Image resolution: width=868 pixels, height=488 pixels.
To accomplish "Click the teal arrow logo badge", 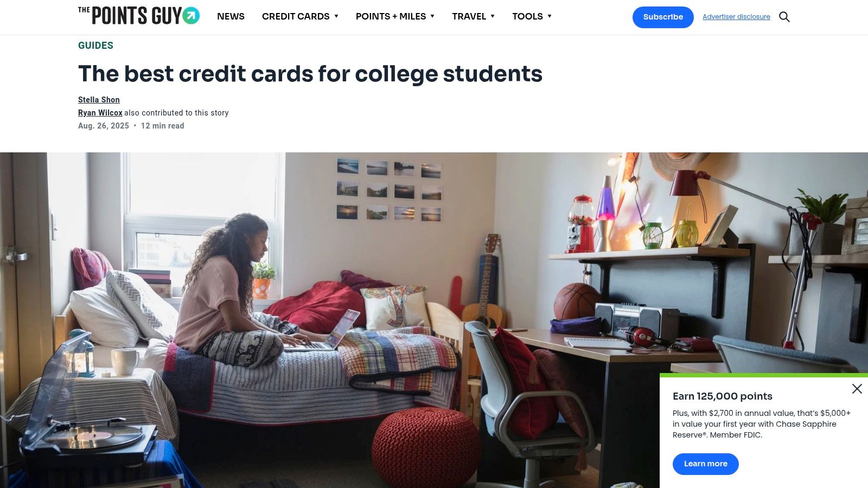I will click(x=191, y=16).
